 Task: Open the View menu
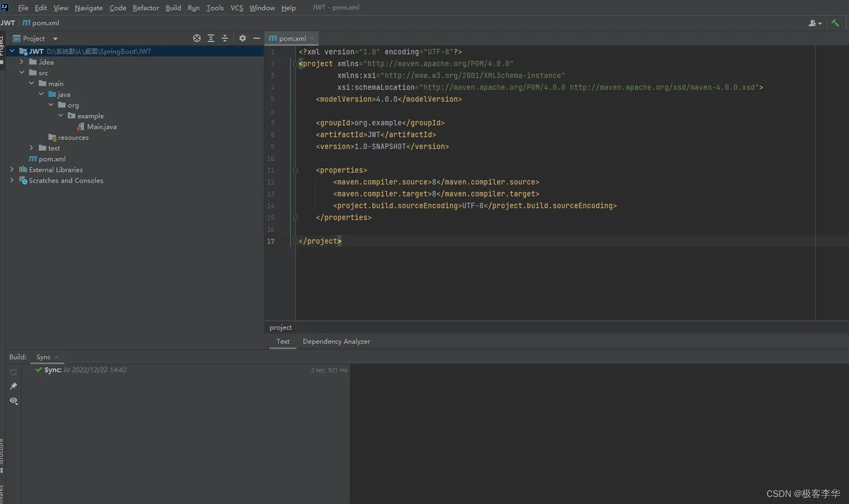click(61, 8)
